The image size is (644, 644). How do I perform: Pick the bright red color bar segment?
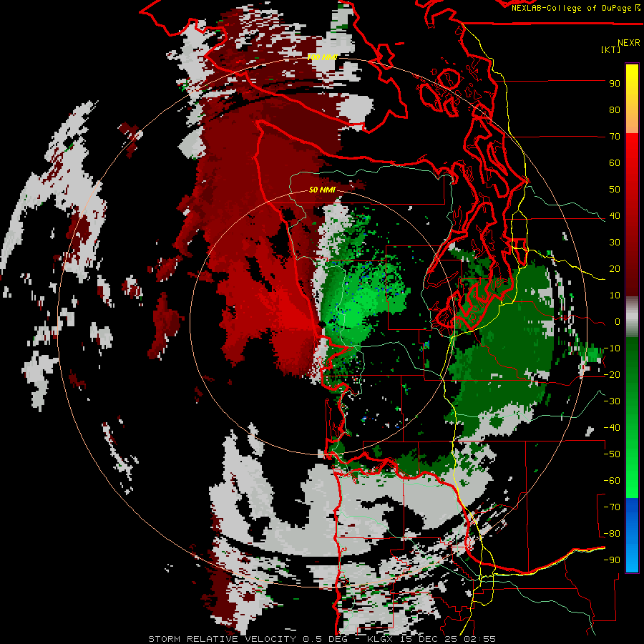(632, 160)
